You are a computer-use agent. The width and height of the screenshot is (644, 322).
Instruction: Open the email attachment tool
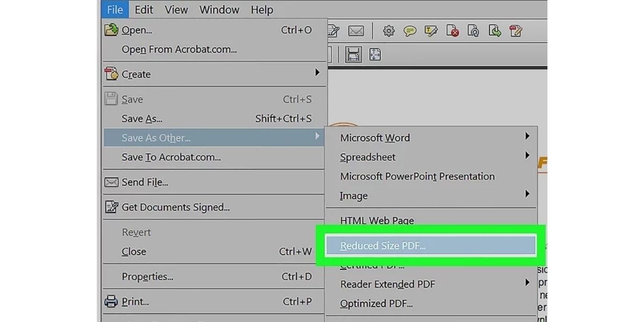(x=356, y=31)
